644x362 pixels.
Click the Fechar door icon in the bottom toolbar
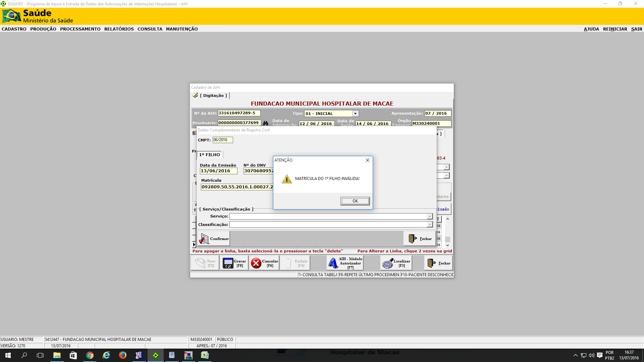click(x=431, y=263)
